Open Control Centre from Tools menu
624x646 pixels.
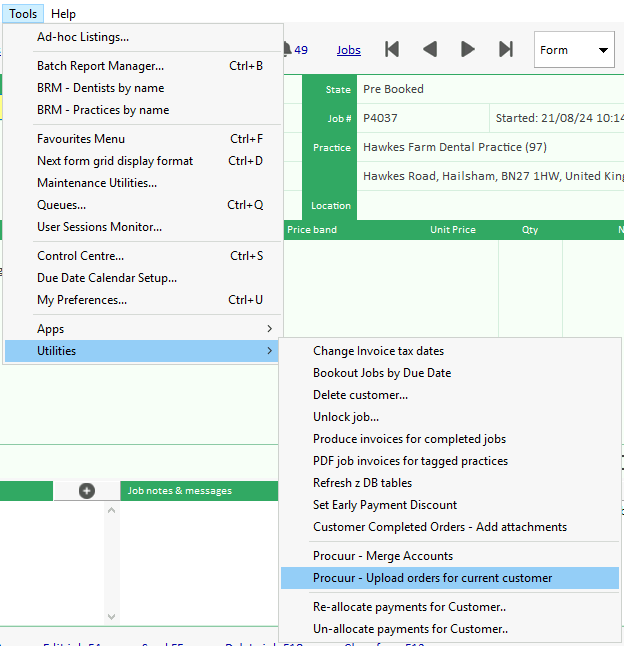pyautogui.click(x=81, y=256)
